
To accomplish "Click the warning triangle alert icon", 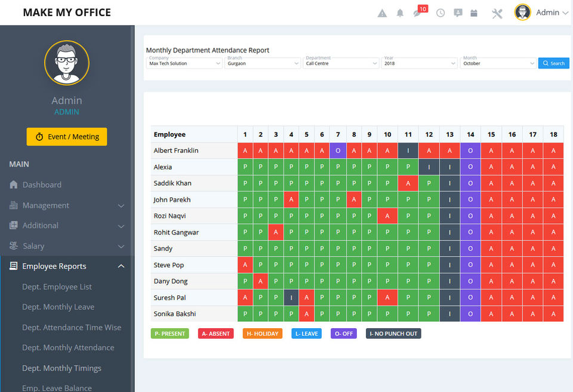I will (383, 13).
